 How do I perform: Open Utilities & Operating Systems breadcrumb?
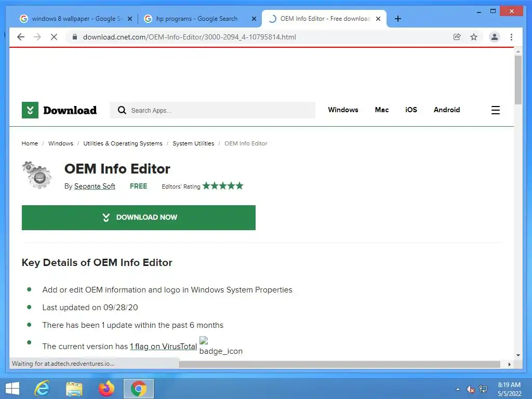click(123, 143)
